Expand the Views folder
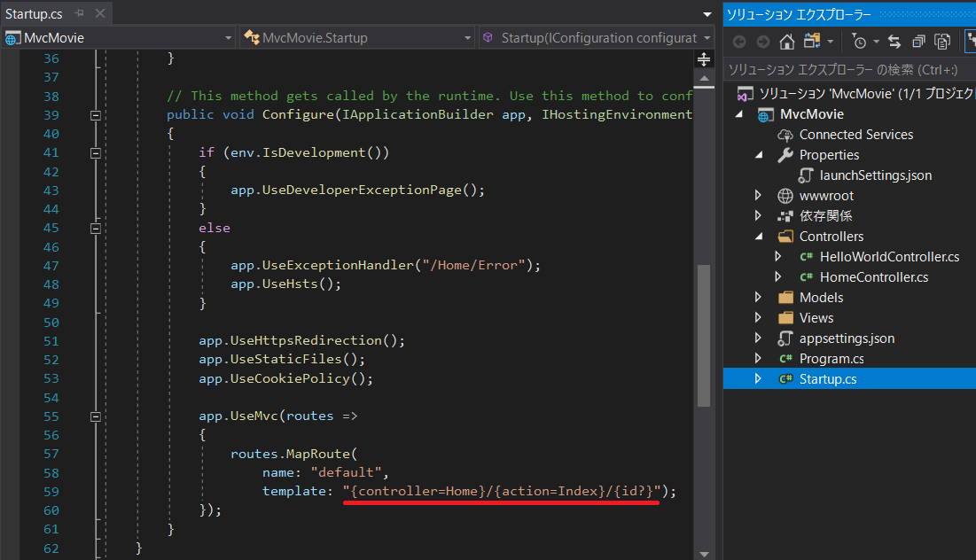Image resolution: width=976 pixels, height=560 pixels. pos(758,318)
